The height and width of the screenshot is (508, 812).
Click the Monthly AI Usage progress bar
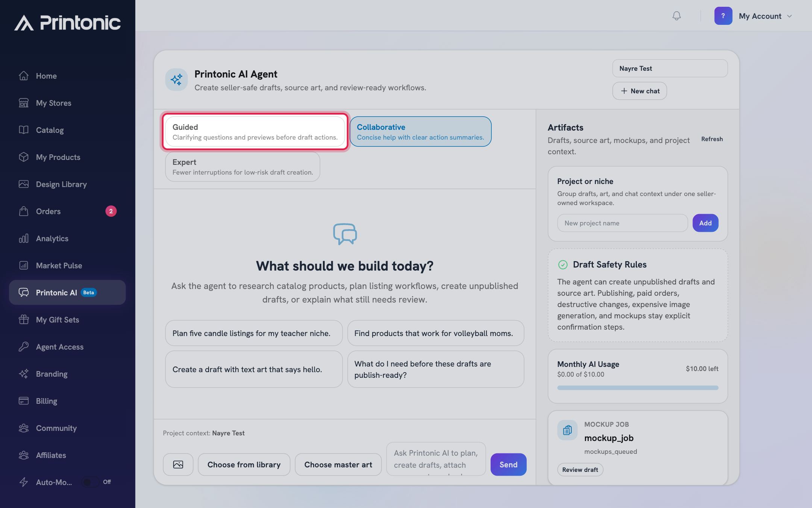[x=638, y=388]
